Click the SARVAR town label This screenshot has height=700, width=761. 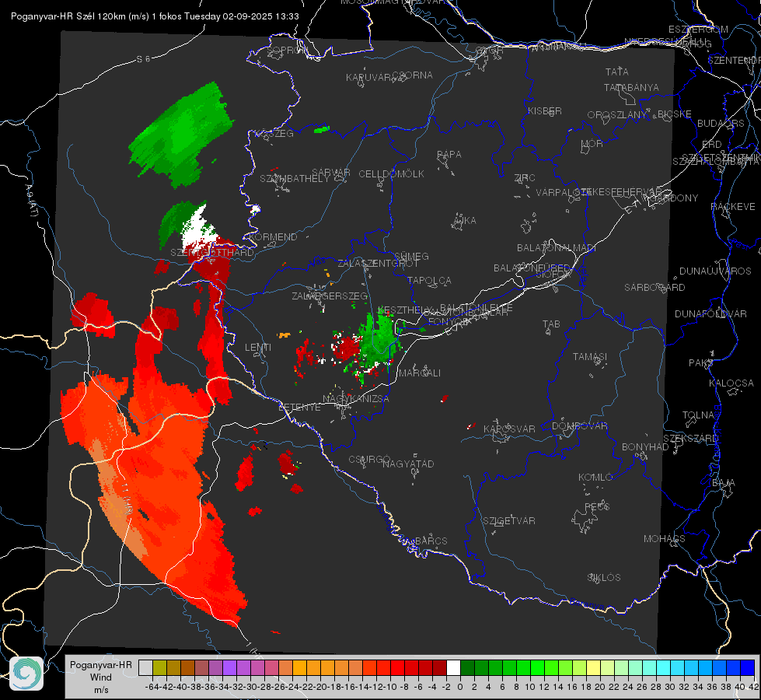tap(331, 173)
